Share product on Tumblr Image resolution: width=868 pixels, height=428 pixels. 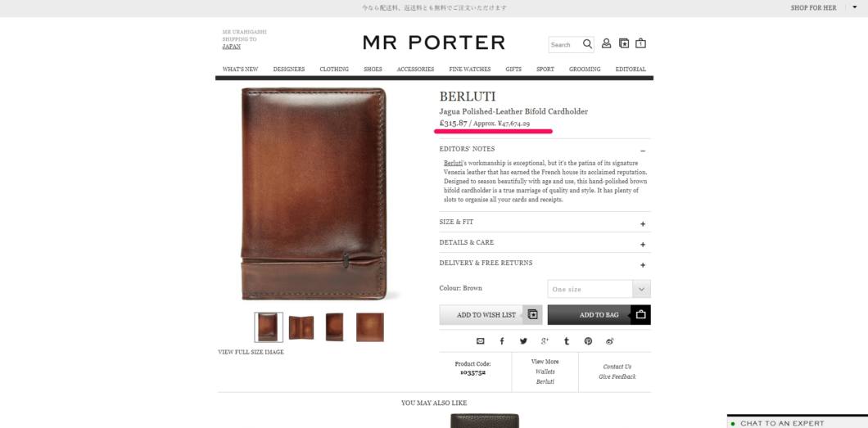(x=567, y=341)
